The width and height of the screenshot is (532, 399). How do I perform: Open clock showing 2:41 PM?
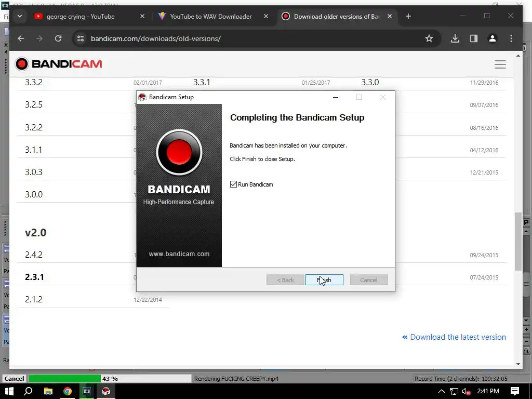[488, 391]
